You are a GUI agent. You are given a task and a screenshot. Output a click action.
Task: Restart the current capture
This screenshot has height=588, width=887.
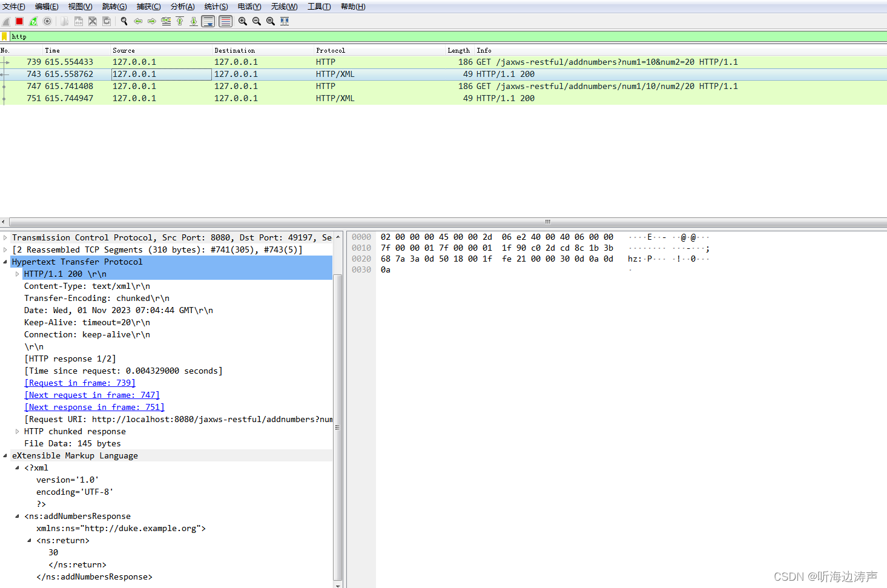pos(33,21)
